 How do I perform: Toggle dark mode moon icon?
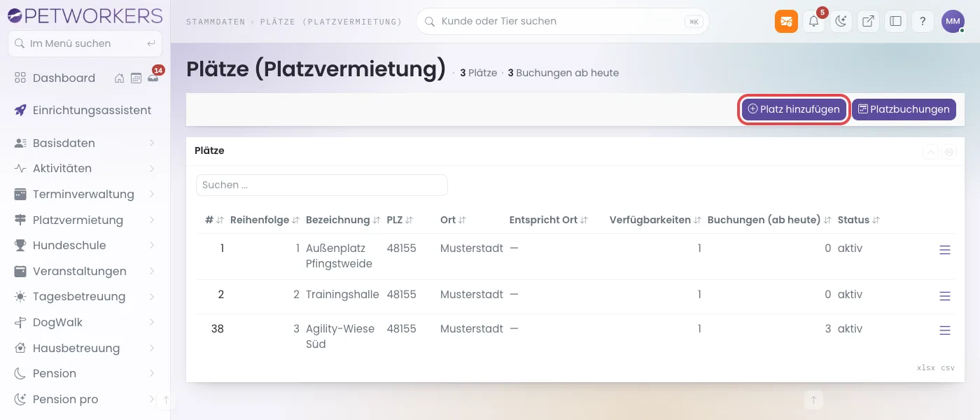(841, 22)
